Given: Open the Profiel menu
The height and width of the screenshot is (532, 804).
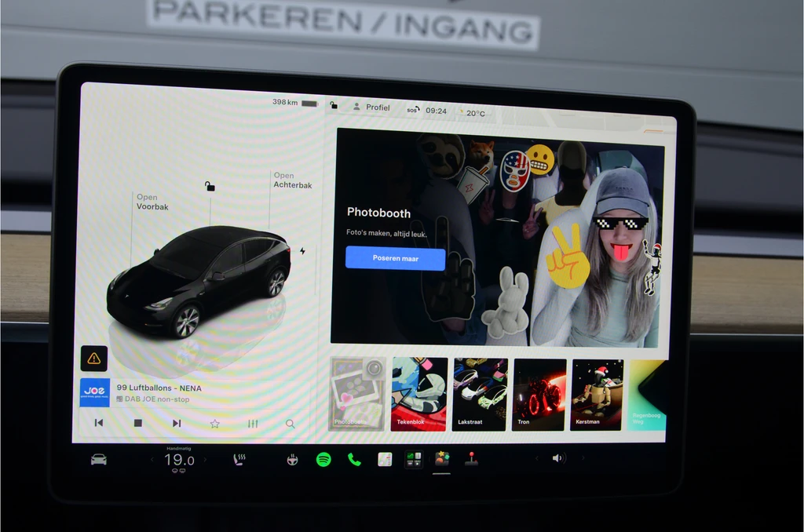Looking at the screenshot, I should (x=371, y=107).
